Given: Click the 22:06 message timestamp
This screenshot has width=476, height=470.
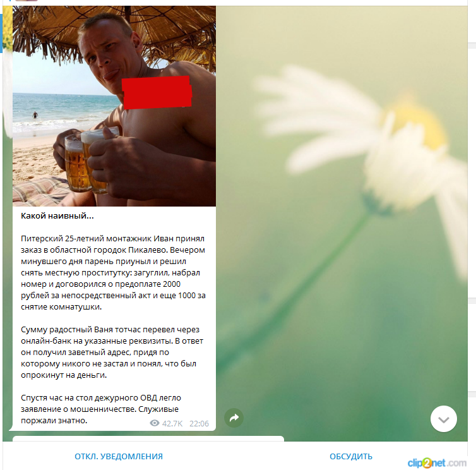Looking at the screenshot, I should coord(199,423).
